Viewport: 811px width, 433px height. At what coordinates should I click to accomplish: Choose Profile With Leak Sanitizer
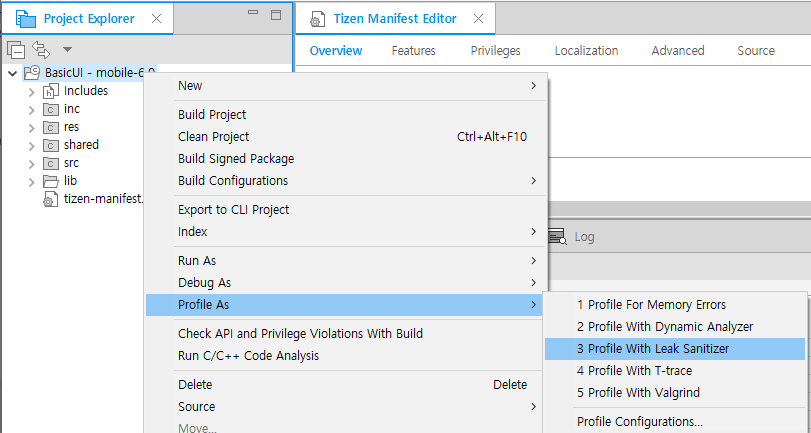point(653,348)
